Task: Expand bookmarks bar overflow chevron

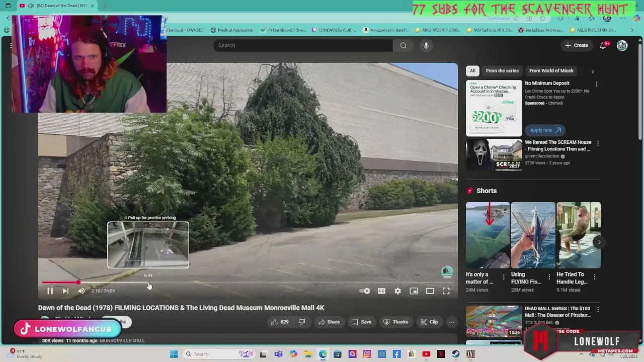Action: pos(632,30)
